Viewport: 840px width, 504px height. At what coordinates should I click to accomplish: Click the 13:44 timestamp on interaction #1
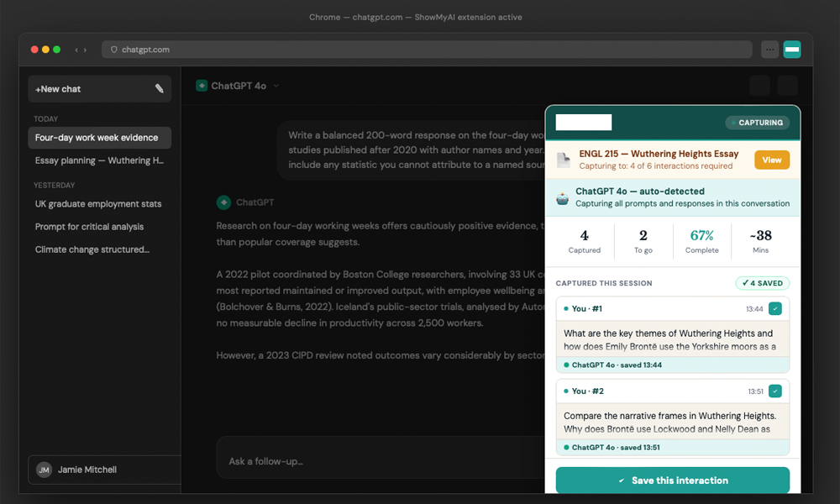[x=754, y=309]
